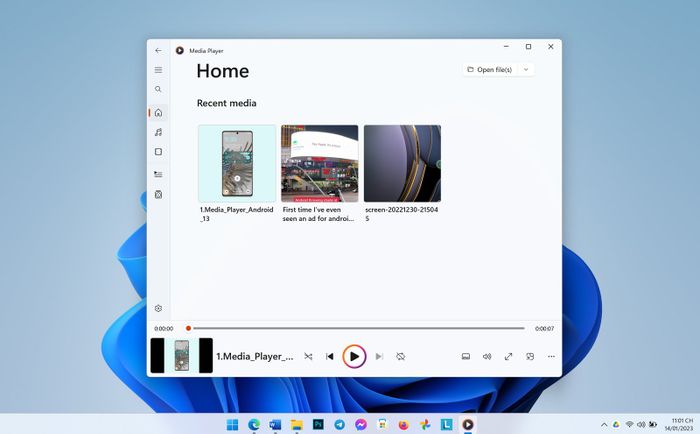Open Settings via the gear icon

(158, 309)
